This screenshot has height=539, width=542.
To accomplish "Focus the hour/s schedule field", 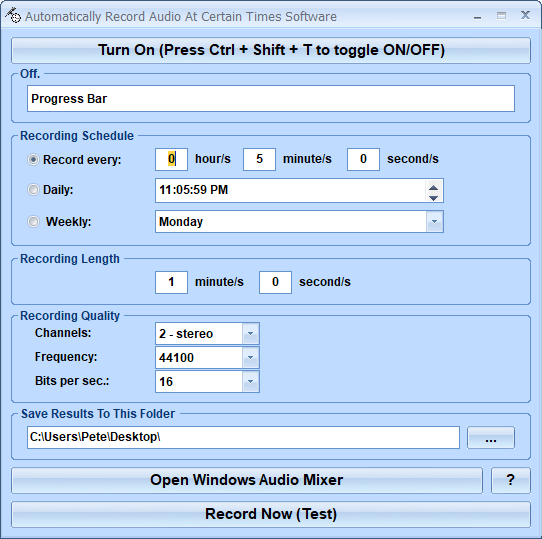I will click(171, 159).
